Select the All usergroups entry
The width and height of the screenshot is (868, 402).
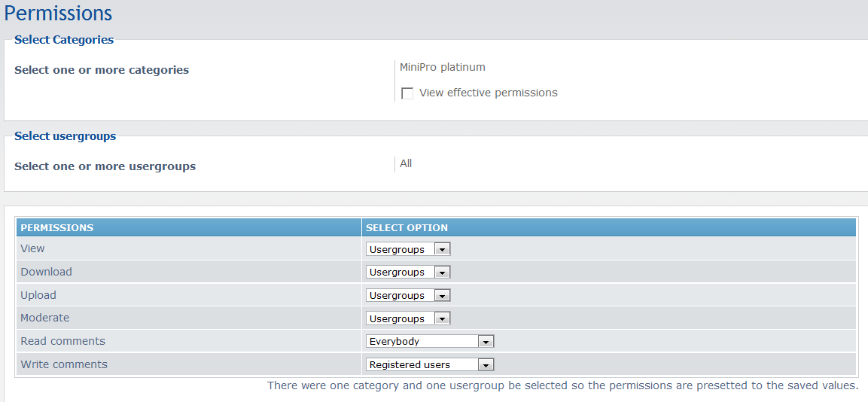point(406,163)
